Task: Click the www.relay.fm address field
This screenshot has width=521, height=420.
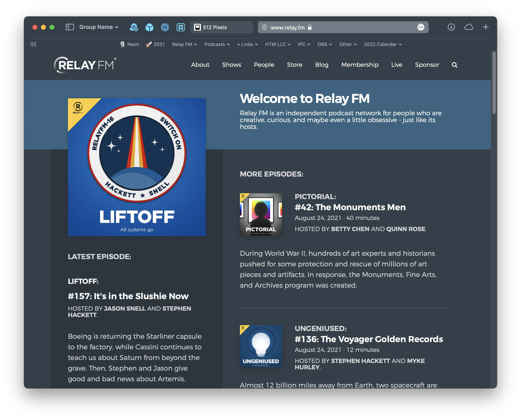Action: (x=343, y=27)
